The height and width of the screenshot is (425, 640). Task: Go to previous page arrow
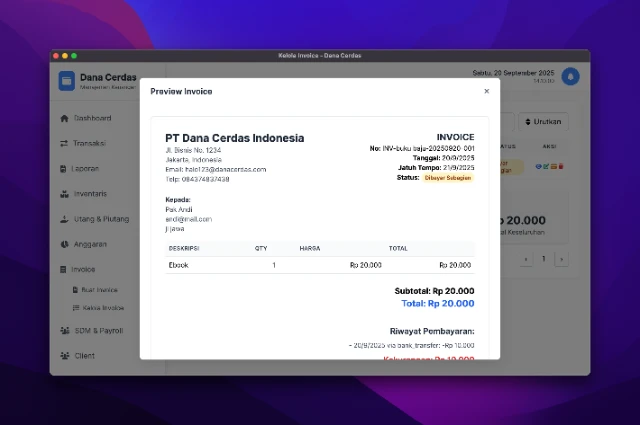tap(526, 259)
